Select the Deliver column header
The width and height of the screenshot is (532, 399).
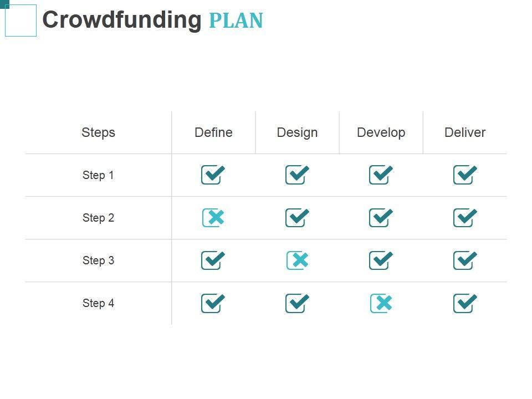click(x=465, y=132)
